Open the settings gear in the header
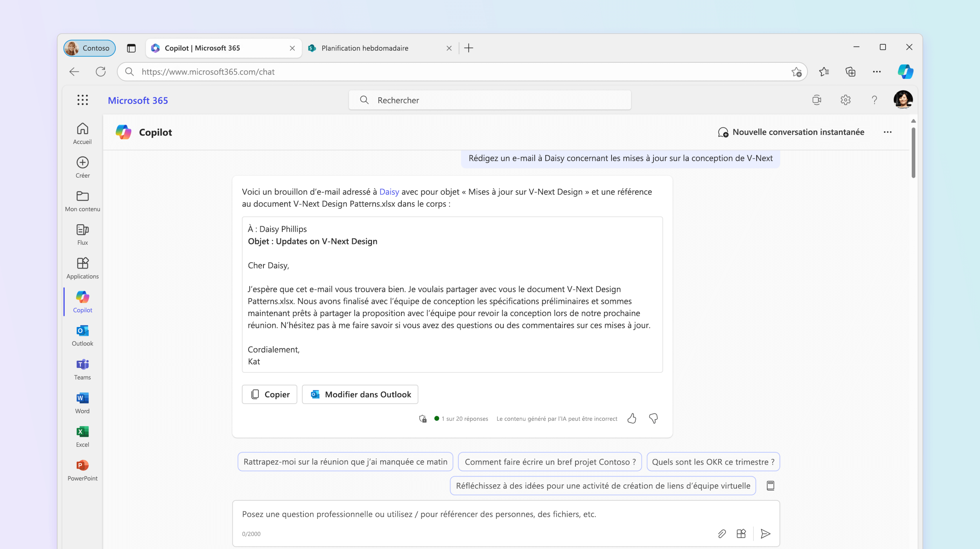The image size is (980, 549). [x=846, y=100]
